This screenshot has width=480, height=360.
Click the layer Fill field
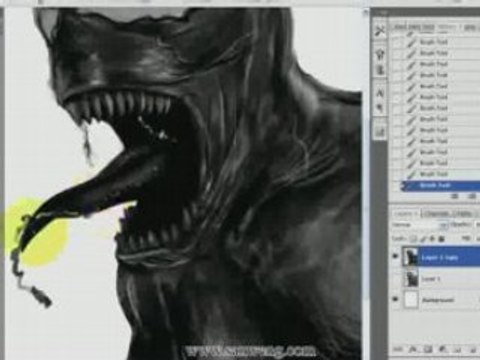tap(479, 239)
